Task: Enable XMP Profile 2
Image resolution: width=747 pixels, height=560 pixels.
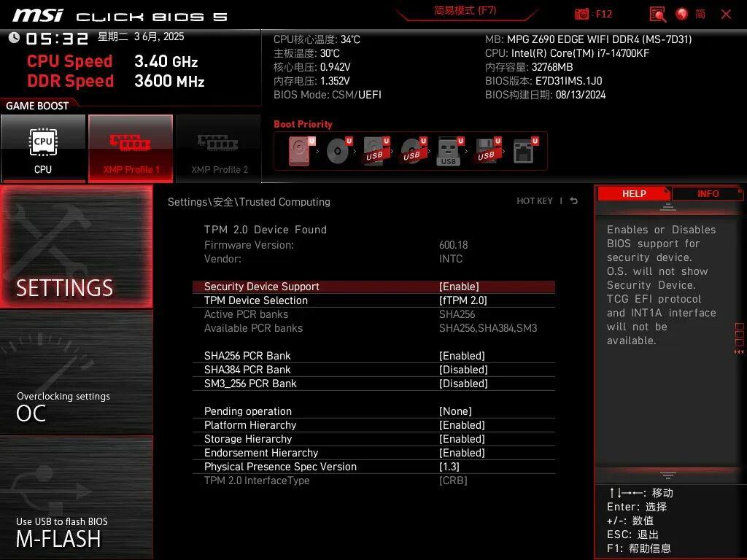Action: click(219, 149)
